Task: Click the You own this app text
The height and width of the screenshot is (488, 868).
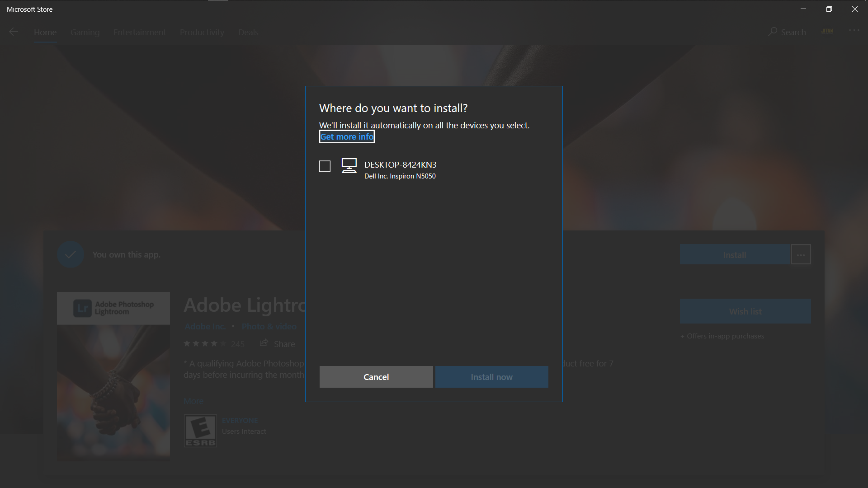Action: 127,254
